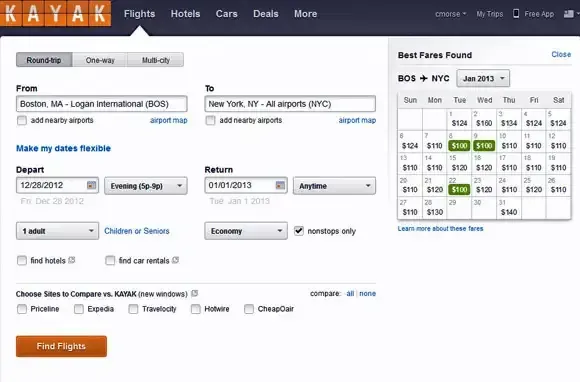Open the Jan 2013 month dropdown
The width and height of the screenshot is (580, 382).
483,78
